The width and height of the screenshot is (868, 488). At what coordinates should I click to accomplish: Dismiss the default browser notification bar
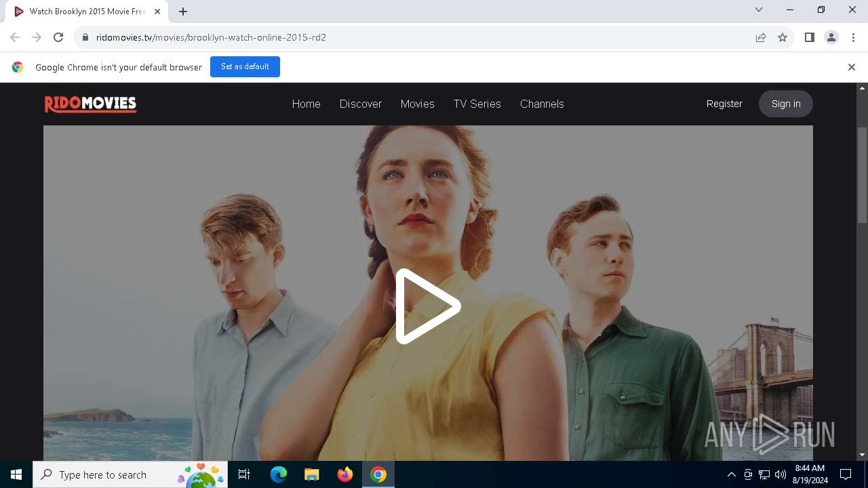tap(852, 67)
